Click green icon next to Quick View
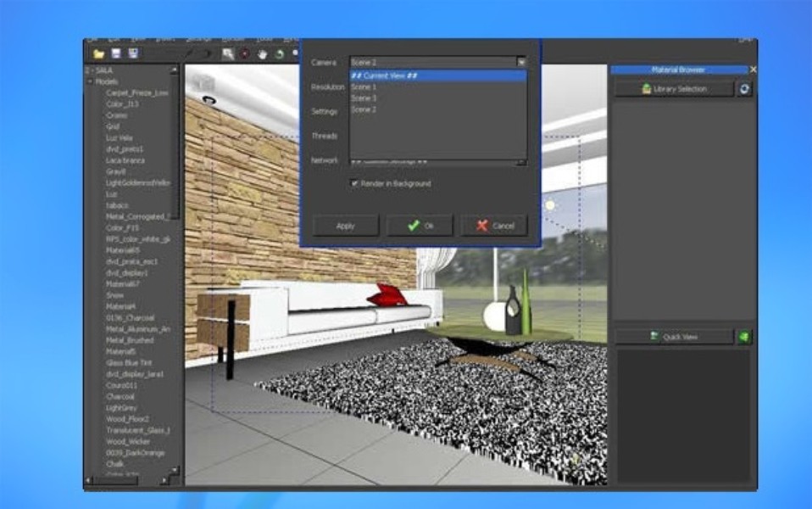 744,337
